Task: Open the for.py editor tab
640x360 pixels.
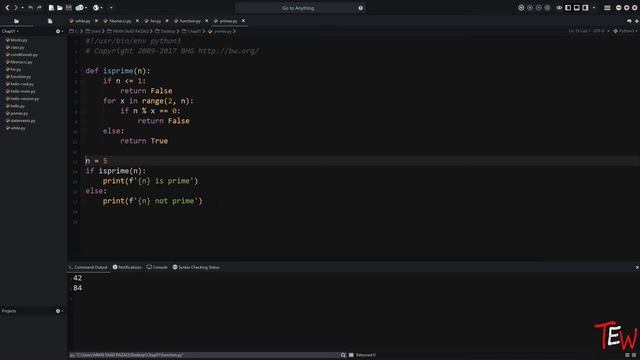Action: click(x=155, y=21)
